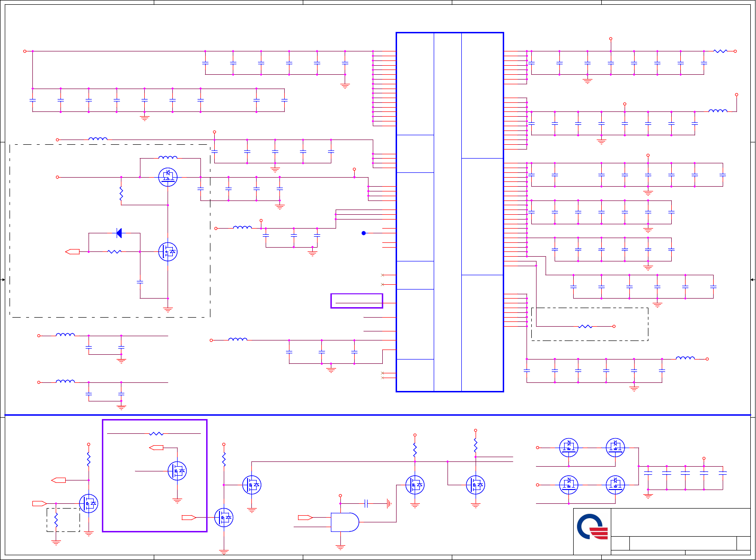This screenshot has height=560, width=756.
Task: Click the small purple rectangle near the IC
Action: point(357,301)
